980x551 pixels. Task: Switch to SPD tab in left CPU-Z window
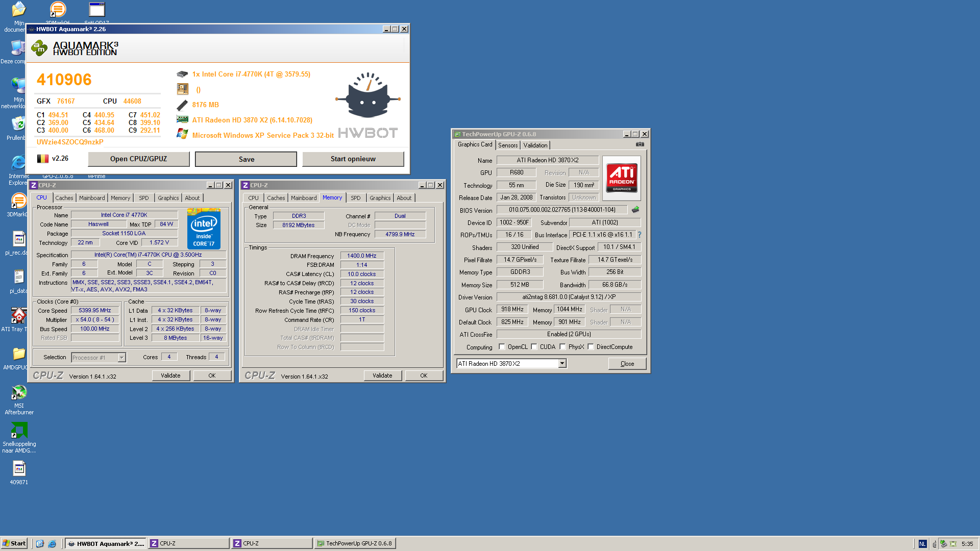(144, 198)
